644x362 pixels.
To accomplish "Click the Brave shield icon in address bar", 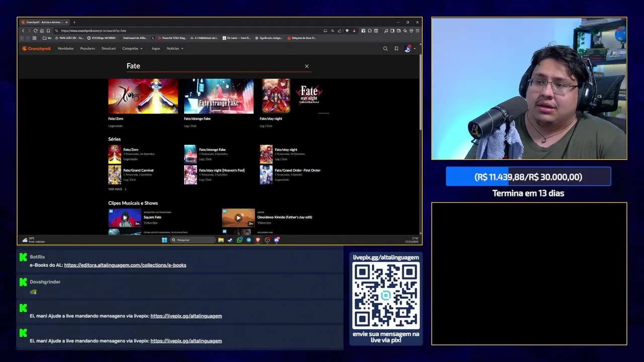I will (347, 31).
